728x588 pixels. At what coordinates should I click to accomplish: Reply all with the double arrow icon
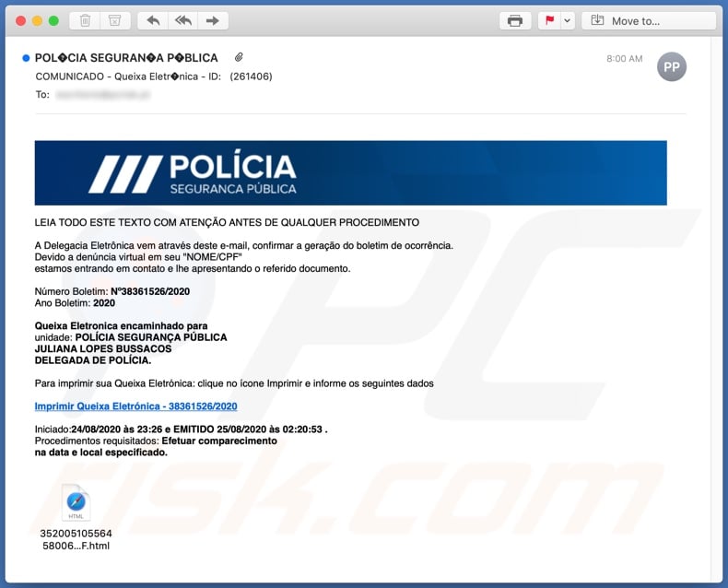(183, 20)
